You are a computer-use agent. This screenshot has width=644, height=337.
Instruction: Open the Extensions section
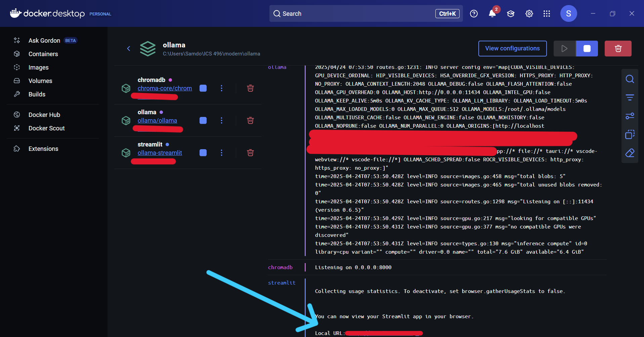click(x=43, y=149)
